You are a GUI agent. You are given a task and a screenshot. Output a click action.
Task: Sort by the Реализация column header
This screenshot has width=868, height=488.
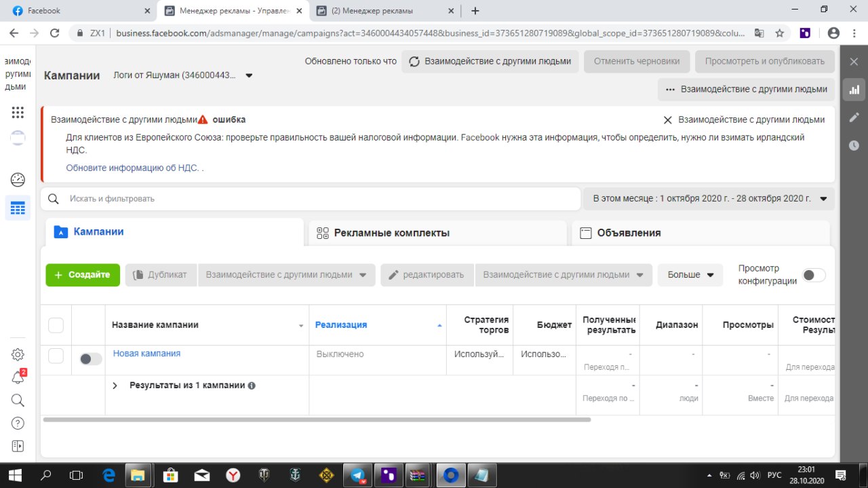tap(341, 325)
